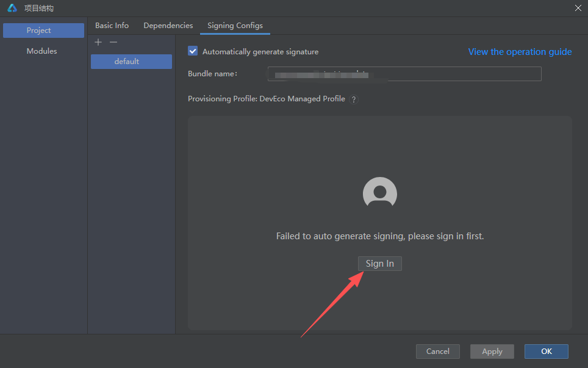588x368 pixels.
Task: Close the project structure dialog
Action: click(x=578, y=8)
